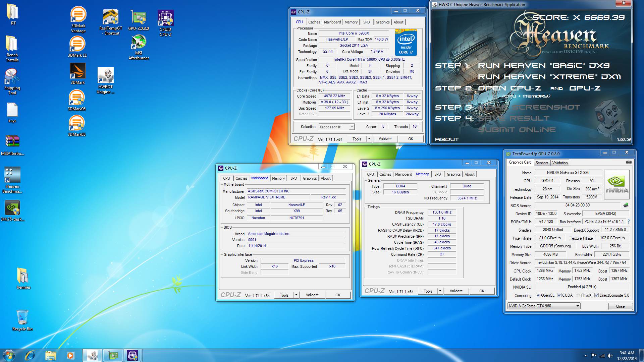Expand Tools arrow in CPU-Z CPU window
Viewport: 644px width, 362px height.
pos(369,139)
